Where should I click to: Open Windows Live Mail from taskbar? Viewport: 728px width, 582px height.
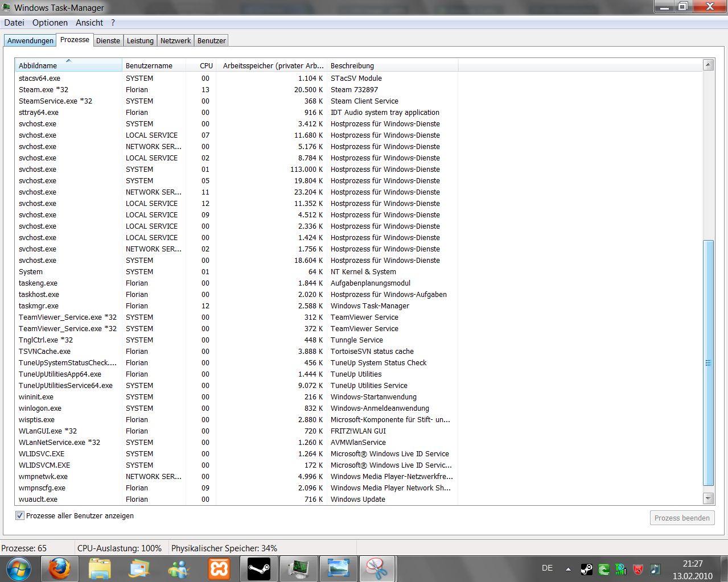pyautogui.click(x=139, y=568)
